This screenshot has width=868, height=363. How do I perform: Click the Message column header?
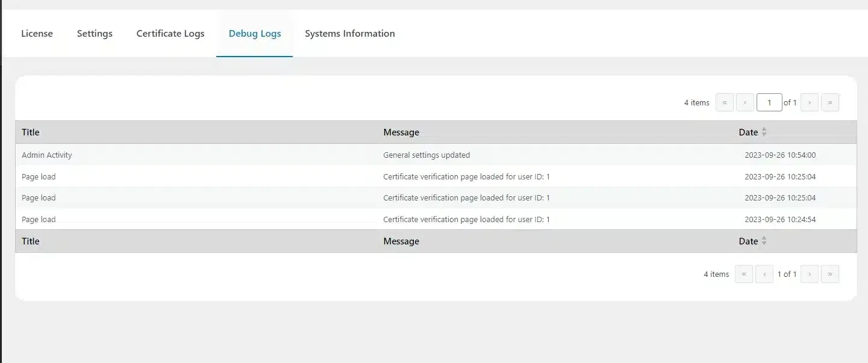point(401,132)
